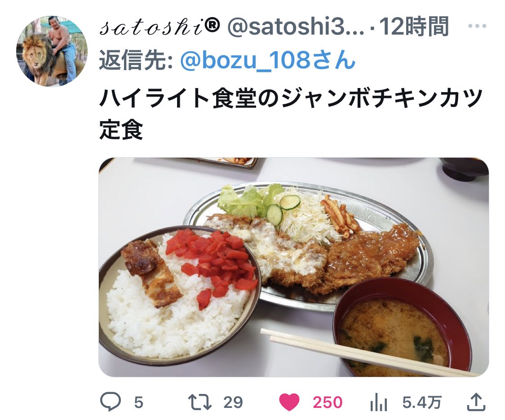The height and width of the screenshot is (420, 505).
Task: Open the @bozu_108 mention link
Action: (x=268, y=60)
